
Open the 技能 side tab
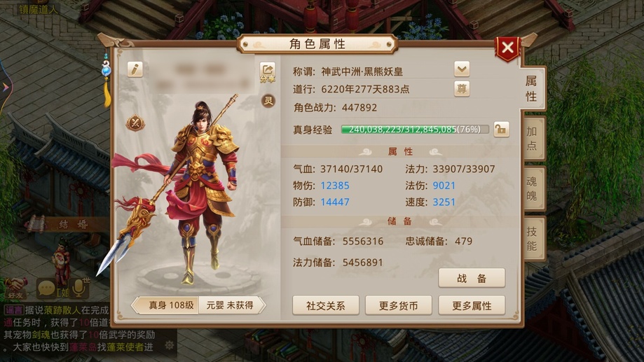click(x=533, y=239)
